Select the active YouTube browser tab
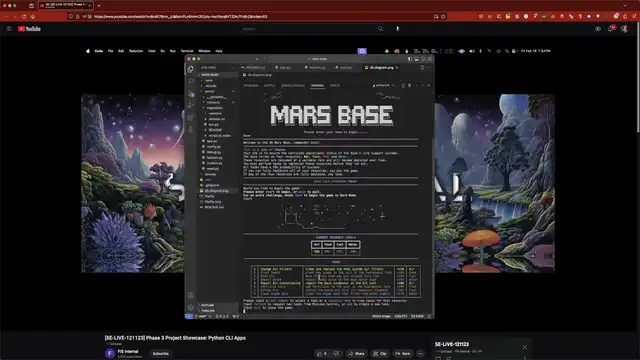 click(x=65, y=5)
